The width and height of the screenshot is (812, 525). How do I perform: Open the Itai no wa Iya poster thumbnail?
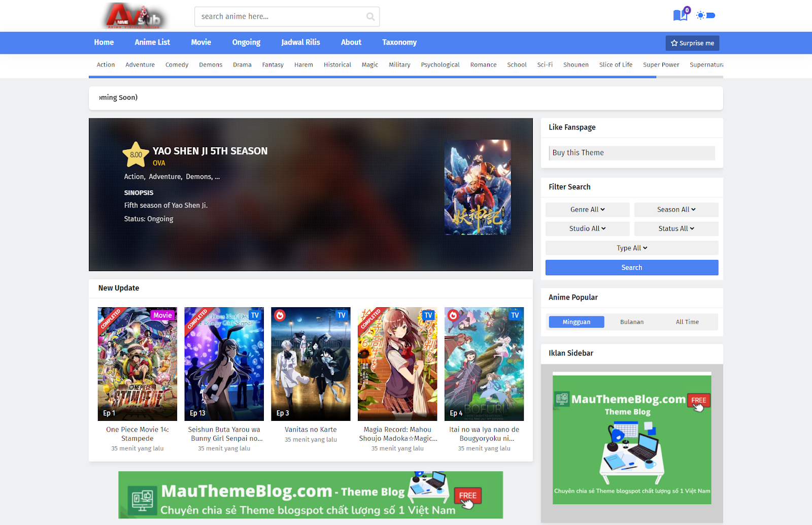click(x=484, y=364)
